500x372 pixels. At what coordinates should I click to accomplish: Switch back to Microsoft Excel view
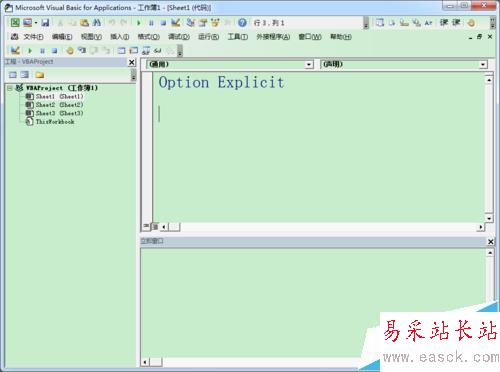[x=15, y=23]
